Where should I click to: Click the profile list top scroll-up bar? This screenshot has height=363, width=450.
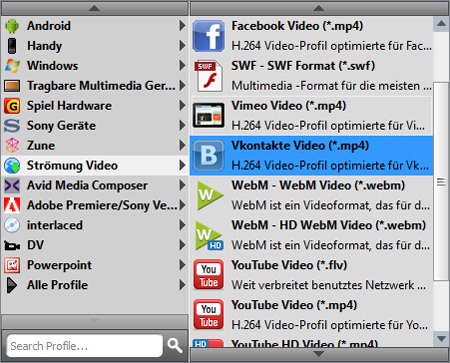tap(319, 8)
